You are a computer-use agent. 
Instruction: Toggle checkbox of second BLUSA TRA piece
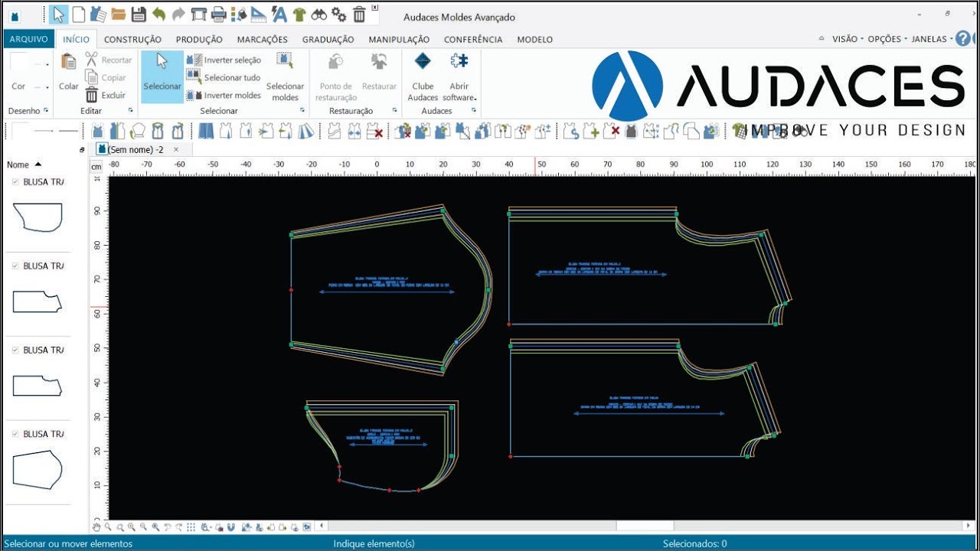click(15, 266)
